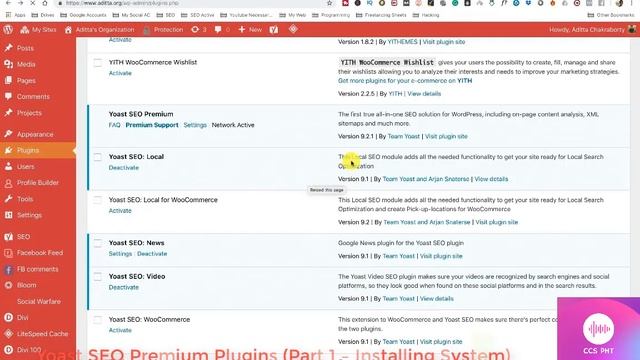Open FB comments in the sidebar

[x=38, y=269]
